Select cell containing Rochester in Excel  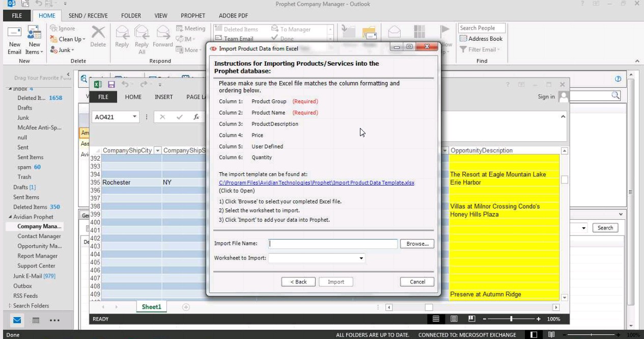131,182
